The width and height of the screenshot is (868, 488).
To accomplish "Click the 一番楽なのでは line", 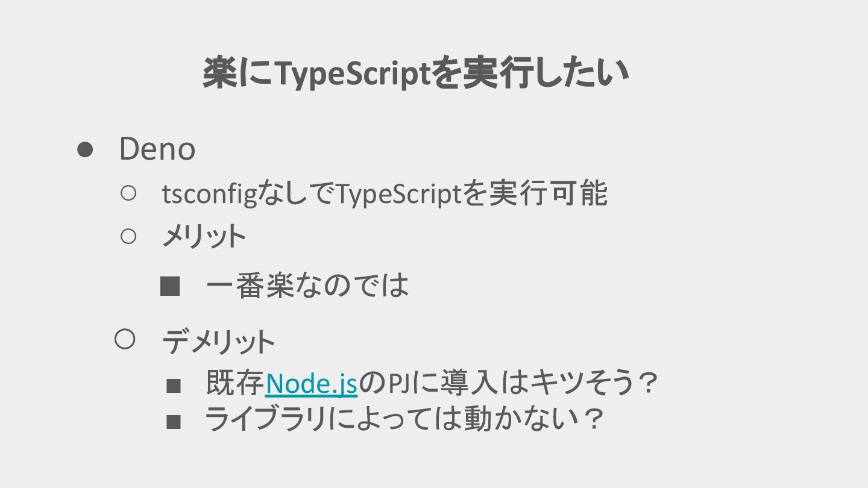I will click(307, 286).
